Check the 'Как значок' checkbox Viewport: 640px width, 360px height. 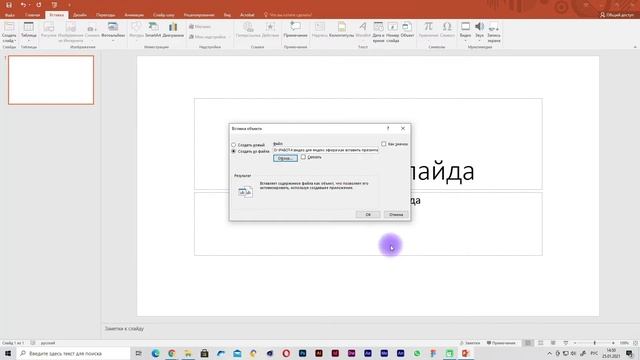pos(384,144)
